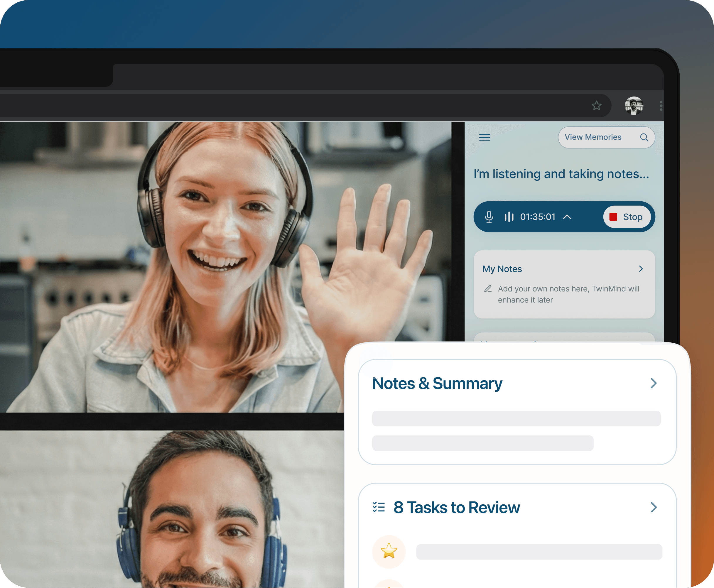Expand recorder with the up caret

point(567,217)
